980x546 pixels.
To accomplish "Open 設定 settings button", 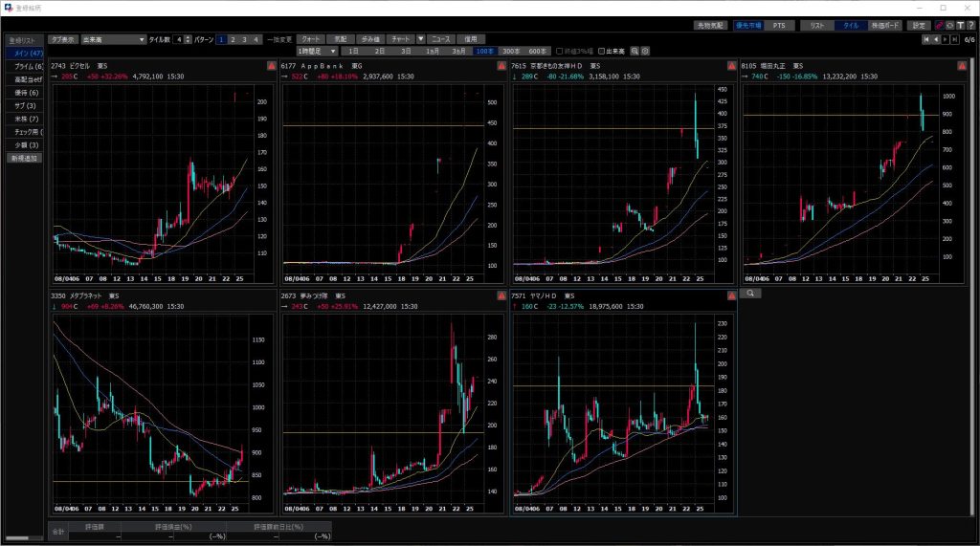I will [x=919, y=26].
